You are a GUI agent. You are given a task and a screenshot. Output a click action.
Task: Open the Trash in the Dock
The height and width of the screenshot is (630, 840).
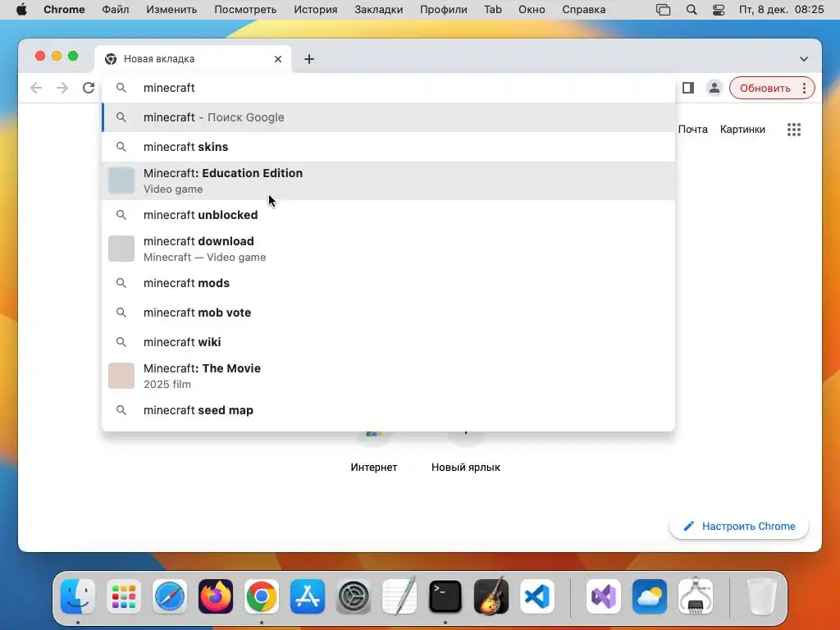coord(761,596)
